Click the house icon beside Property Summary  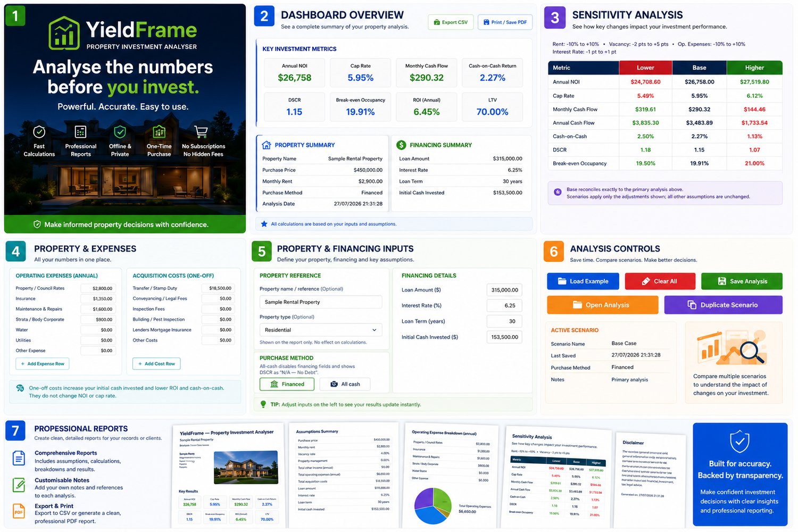267,145
